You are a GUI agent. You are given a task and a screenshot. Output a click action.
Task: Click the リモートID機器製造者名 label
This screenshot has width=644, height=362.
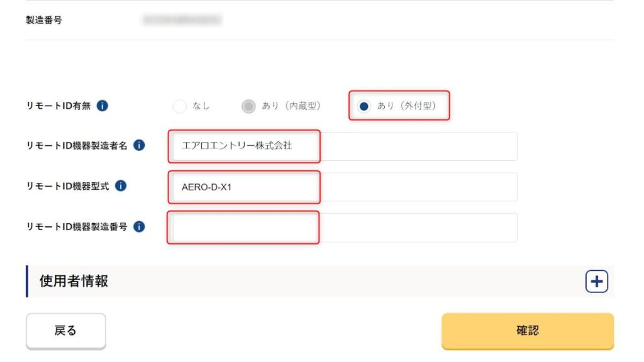pyautogui.click(x=77, y=146)
